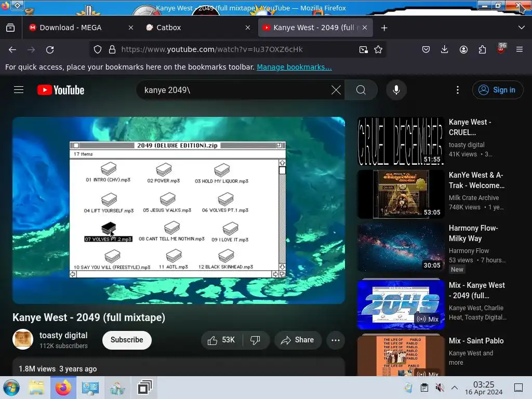Open Harmony Flow Milky Way video
The image size is (532, 399).
401,247
